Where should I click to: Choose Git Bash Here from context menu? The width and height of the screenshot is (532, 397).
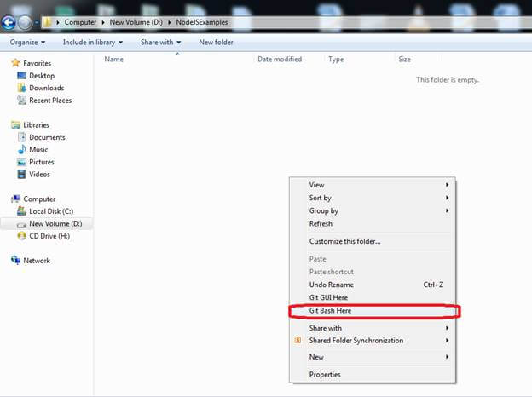[373, 311]
